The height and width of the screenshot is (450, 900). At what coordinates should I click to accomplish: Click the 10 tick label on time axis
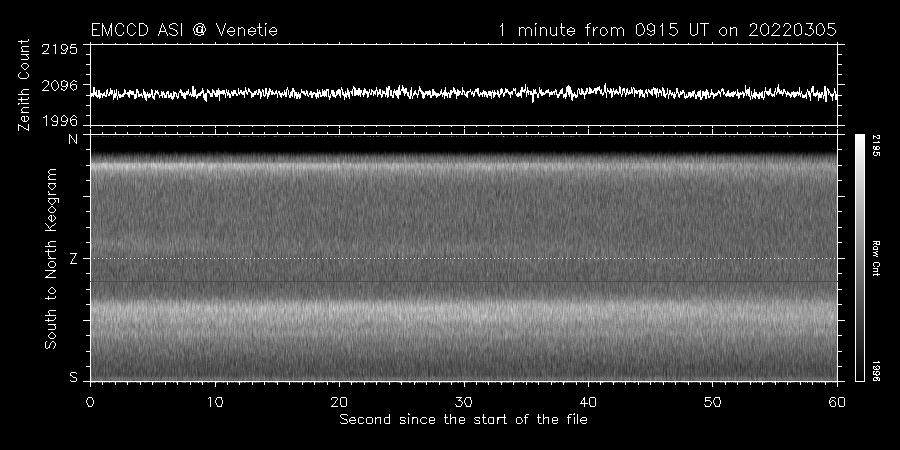[215, 402]
